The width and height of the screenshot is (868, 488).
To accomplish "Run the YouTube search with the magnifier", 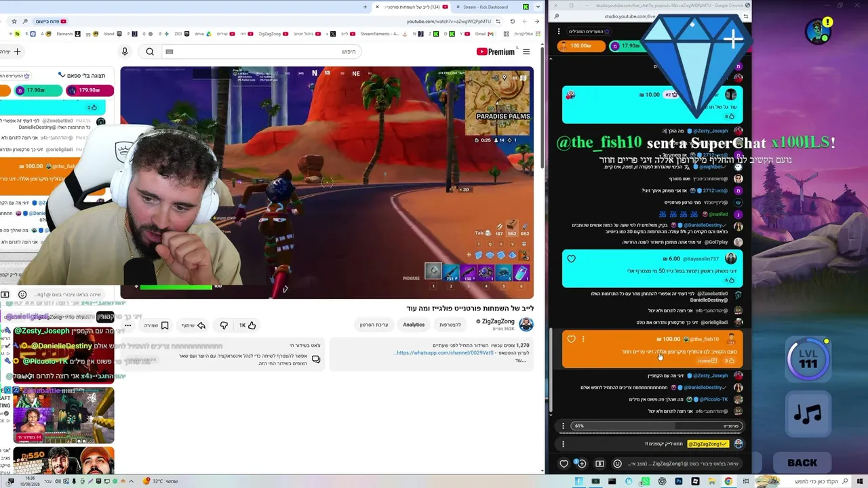I will (x=150, y=52).
